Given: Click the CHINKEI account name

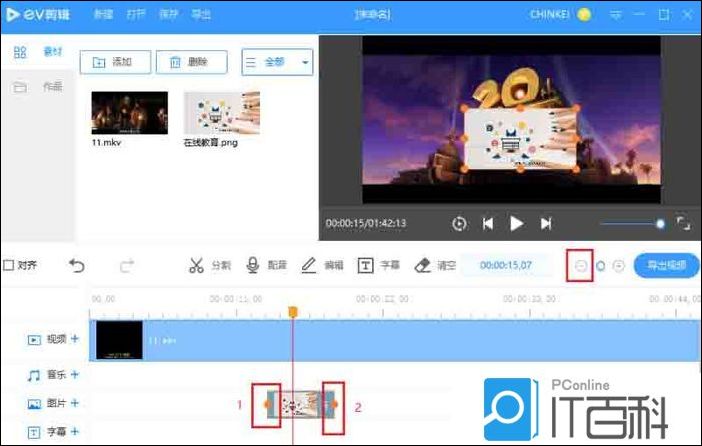Looking at the screenshot, I should [549, 15].
